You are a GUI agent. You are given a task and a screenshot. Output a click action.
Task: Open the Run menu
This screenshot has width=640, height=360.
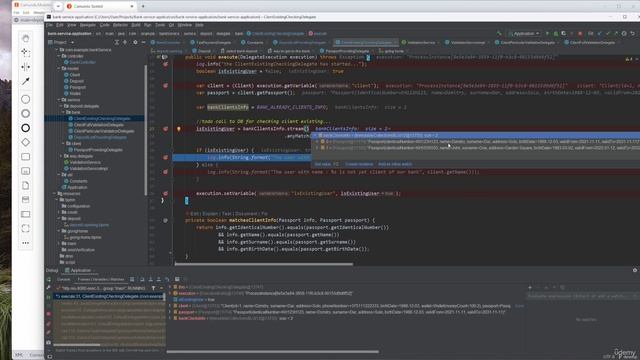click(147, 25)
